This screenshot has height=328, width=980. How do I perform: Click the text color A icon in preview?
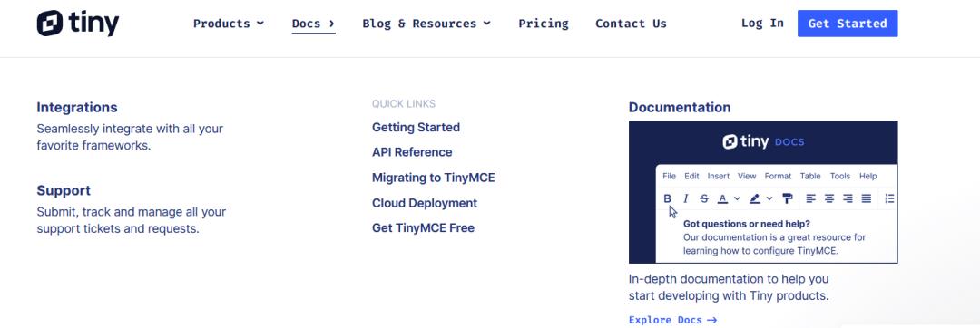pos(722,198)
